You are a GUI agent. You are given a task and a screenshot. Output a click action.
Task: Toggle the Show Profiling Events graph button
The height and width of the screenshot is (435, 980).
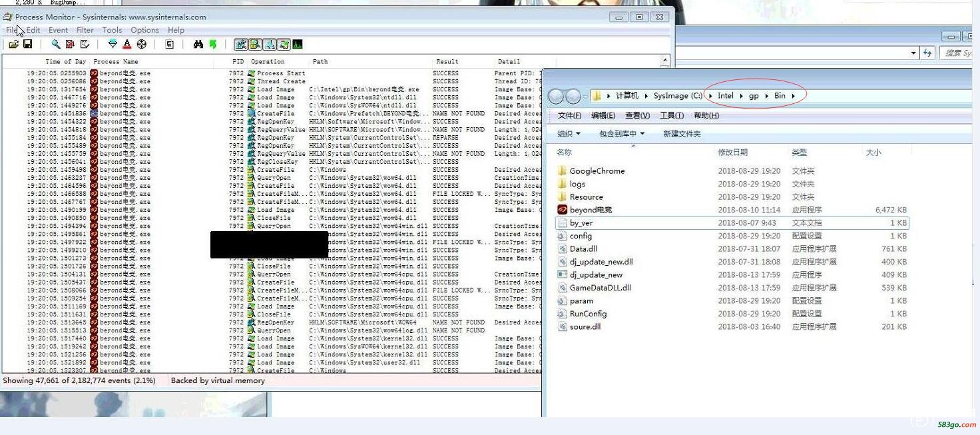(x=297, y=45)
